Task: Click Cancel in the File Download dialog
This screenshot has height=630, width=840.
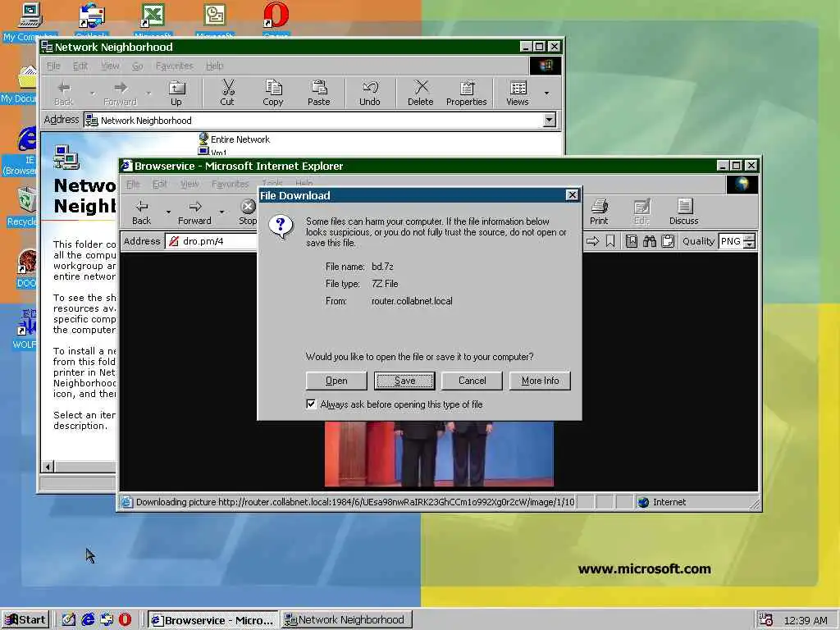Action: click(472, 381)
